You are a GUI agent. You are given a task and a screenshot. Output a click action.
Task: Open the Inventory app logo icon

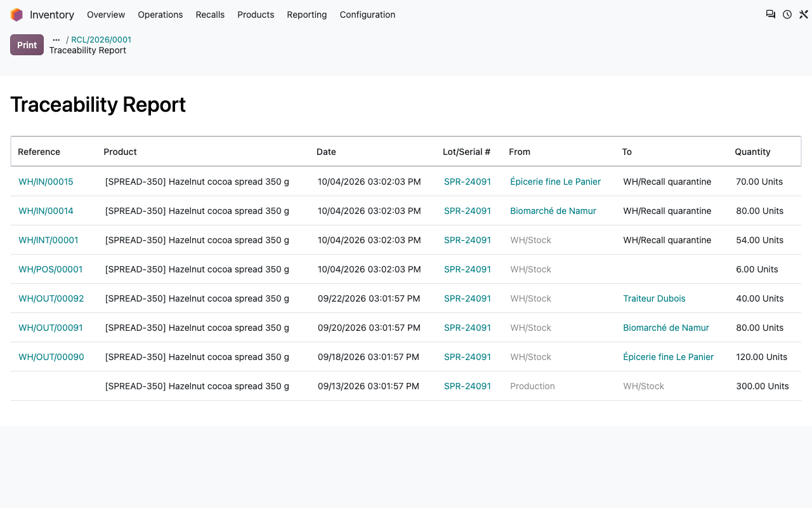16,15
